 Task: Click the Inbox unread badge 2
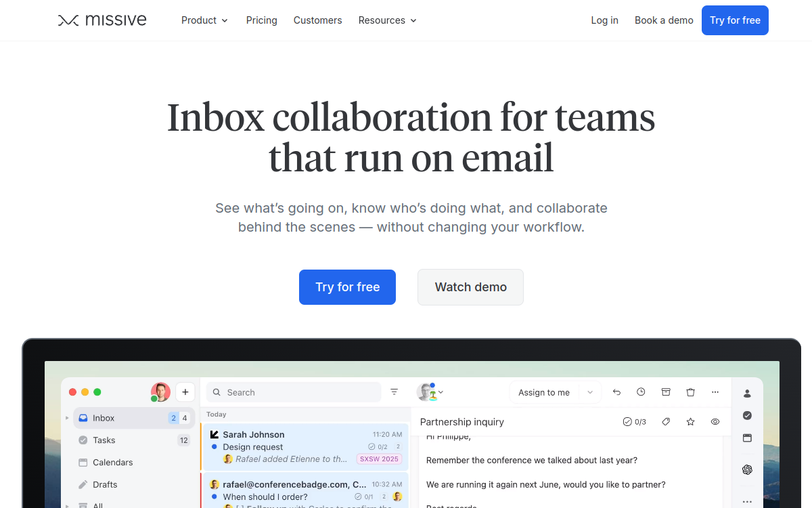point(173,418)
